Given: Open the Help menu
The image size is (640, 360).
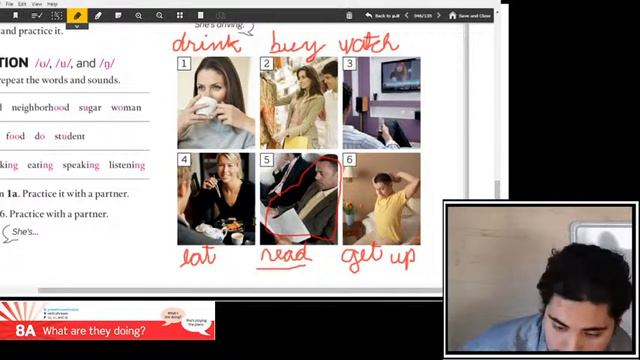Looking at the screenshot, I should point(52,4).
